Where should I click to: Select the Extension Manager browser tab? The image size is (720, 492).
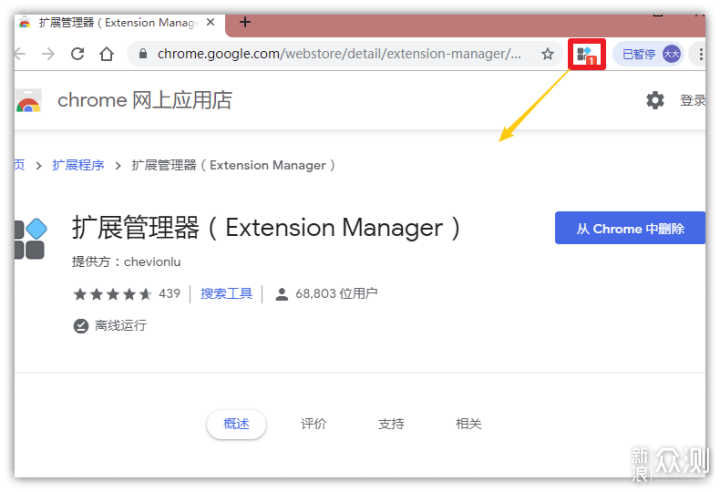pos(119,23)
